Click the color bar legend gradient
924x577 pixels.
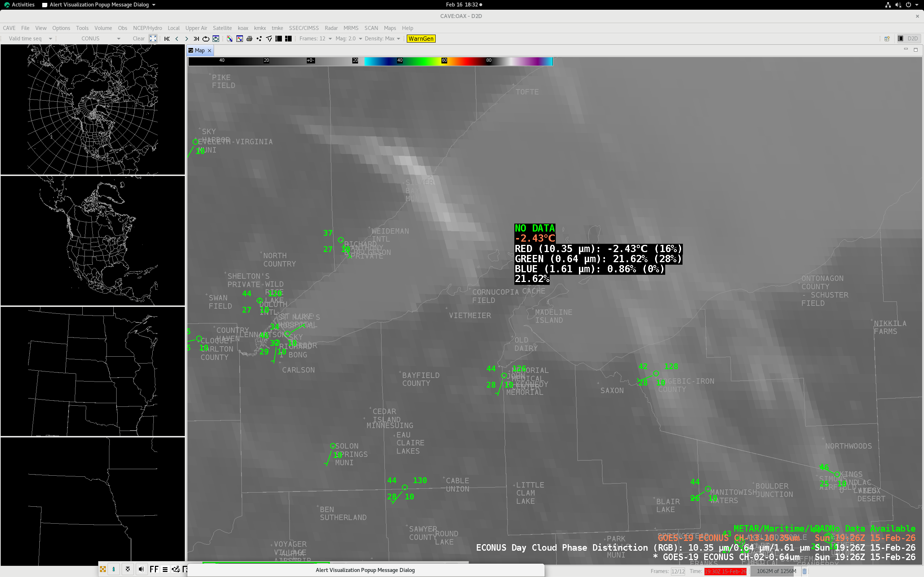point(370,61)
